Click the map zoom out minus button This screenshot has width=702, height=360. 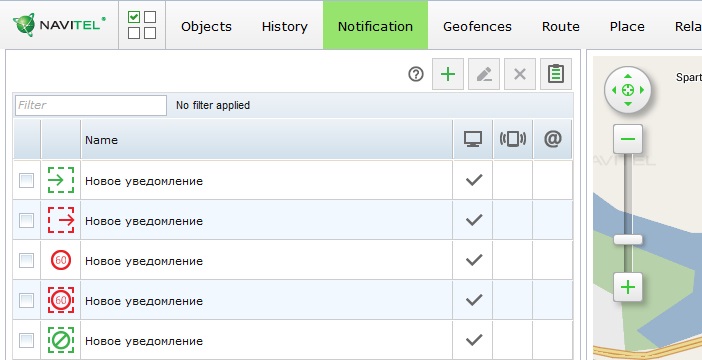tap(628, 139)
